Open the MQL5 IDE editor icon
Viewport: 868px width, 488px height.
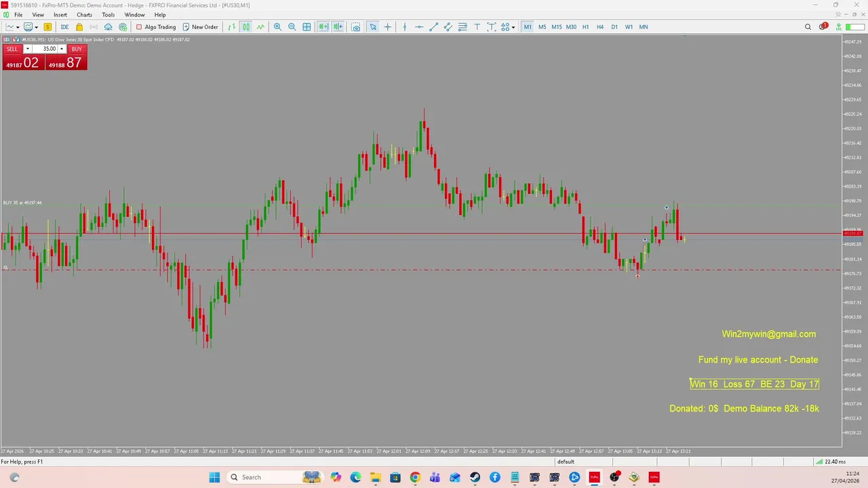pos(64,27)
